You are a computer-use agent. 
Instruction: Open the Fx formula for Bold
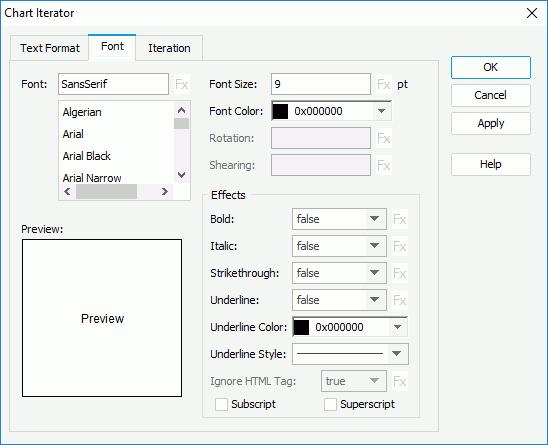coord(399,219)
